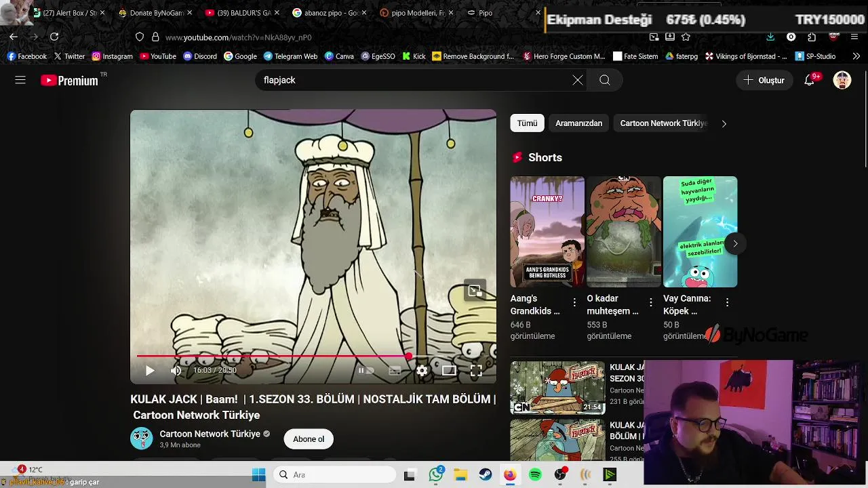Run the YouTube search magnifier button
Screen dimensions: 868x488
pos(604,80)
